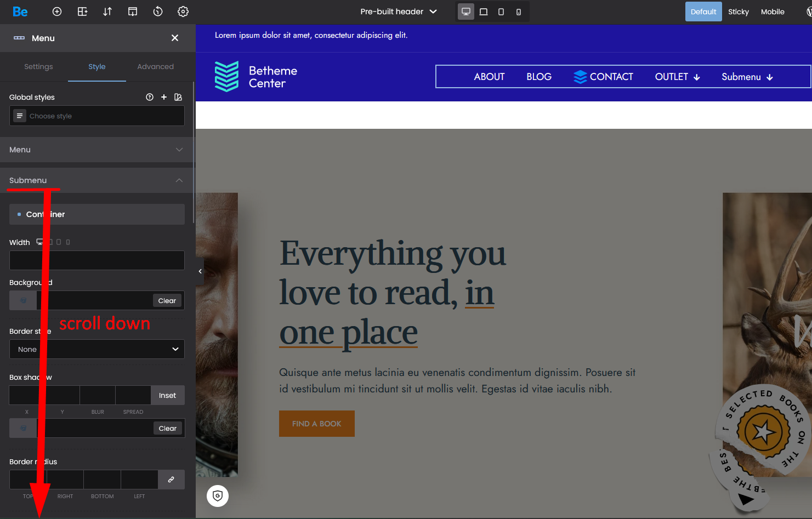Viewport: 812px width, 519px height.
Task: Click the Background color swatch
Action: pyautogui.click(x=23, y=300)
